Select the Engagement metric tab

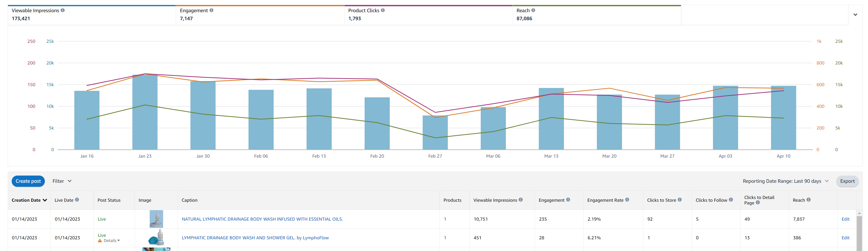[260, 15]
